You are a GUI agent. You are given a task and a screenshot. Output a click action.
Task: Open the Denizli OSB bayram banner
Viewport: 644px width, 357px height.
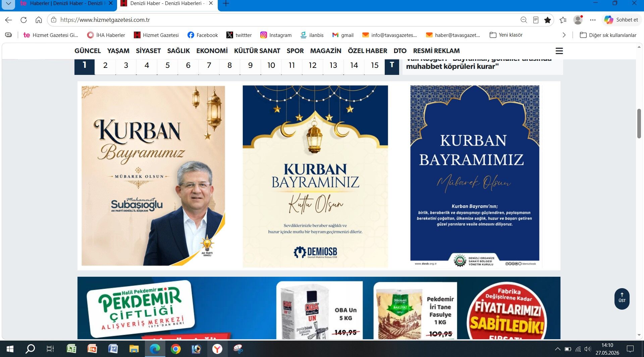475,176
